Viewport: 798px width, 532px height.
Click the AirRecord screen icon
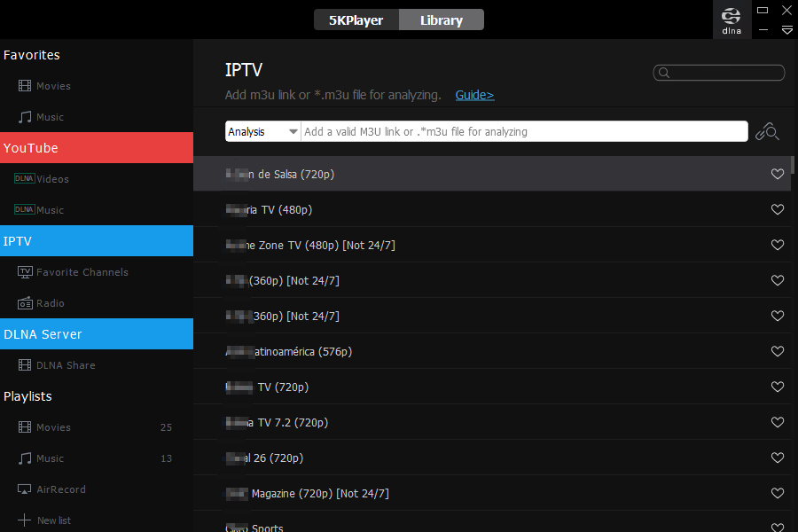click(x=25, y=489)
